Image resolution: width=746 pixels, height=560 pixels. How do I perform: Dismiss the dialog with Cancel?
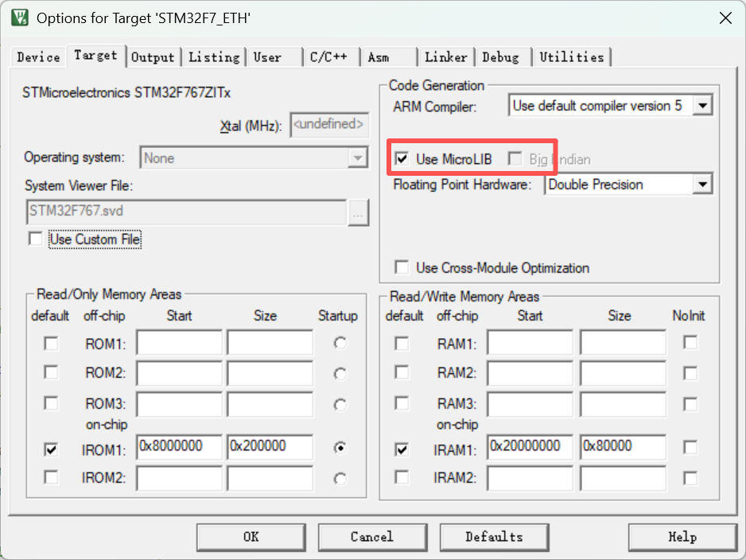(372, 537)
